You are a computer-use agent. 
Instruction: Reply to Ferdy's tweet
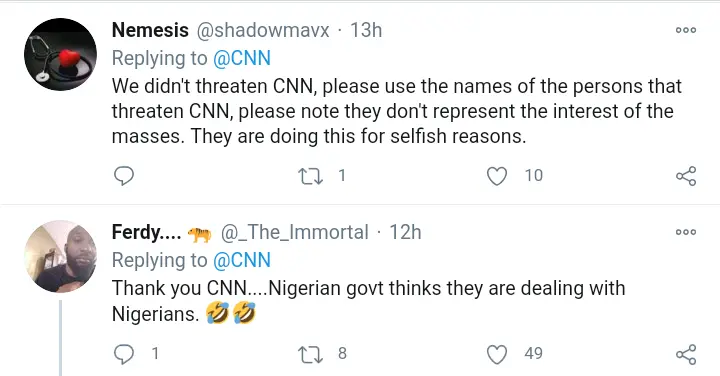coord(124,354)
